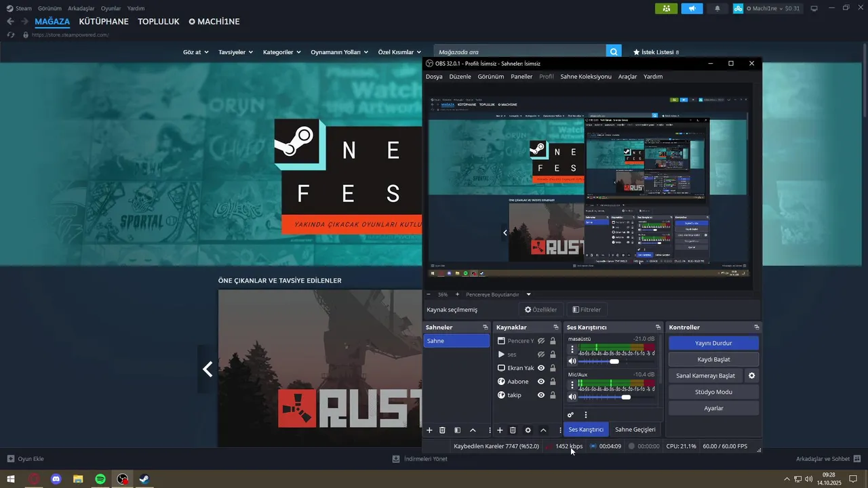Open Spotify from the taskbar
868x488 pixels.
pyautogui.click(x=100, y=479)
